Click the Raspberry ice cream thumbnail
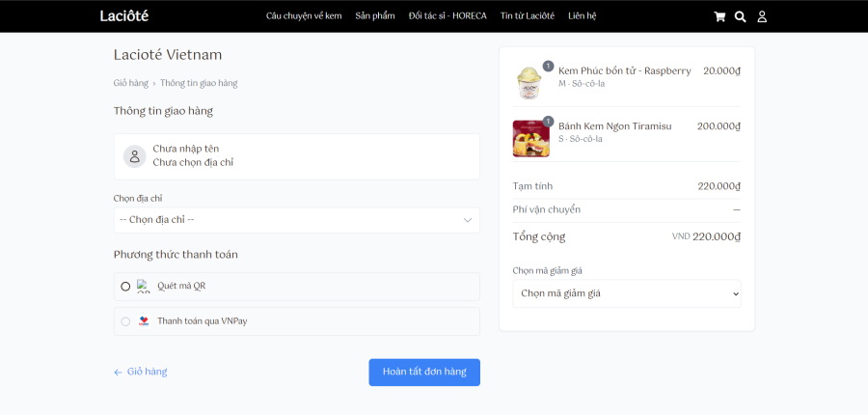Viewport: 868px width, 415px height. tap(529, 83)
